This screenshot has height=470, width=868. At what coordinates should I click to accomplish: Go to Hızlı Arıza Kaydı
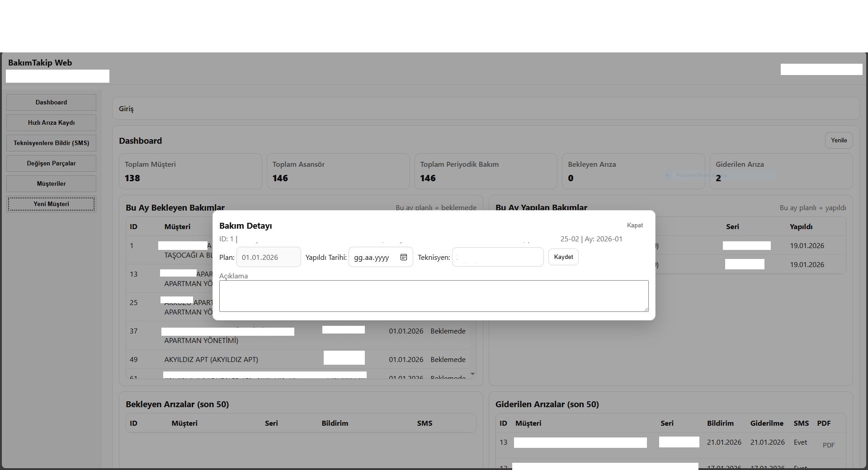coord(51,122)
